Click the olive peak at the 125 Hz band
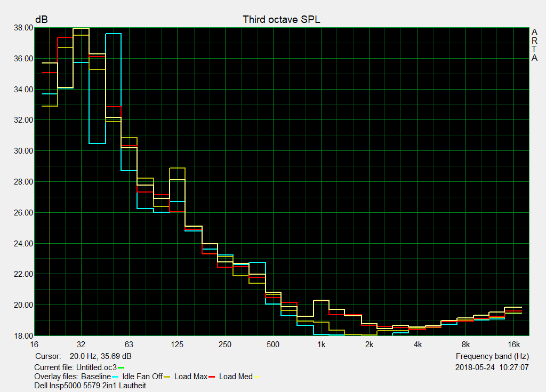This screenshot has height=392, width=546. coord(177,168)
